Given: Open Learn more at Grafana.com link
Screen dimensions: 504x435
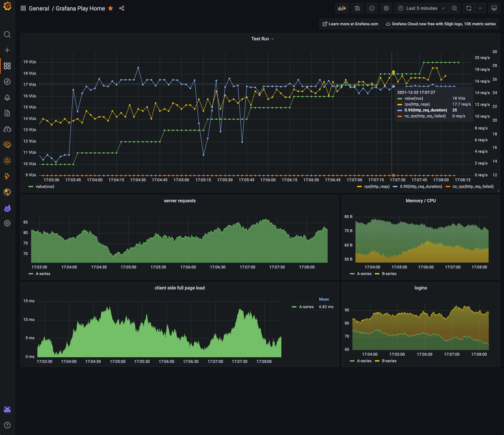Looking at the screenshot, I should [x=350, y=24].
